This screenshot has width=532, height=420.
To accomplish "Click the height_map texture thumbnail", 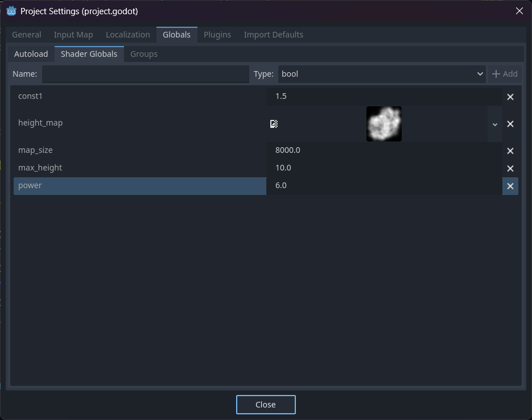I will point(384,124).
